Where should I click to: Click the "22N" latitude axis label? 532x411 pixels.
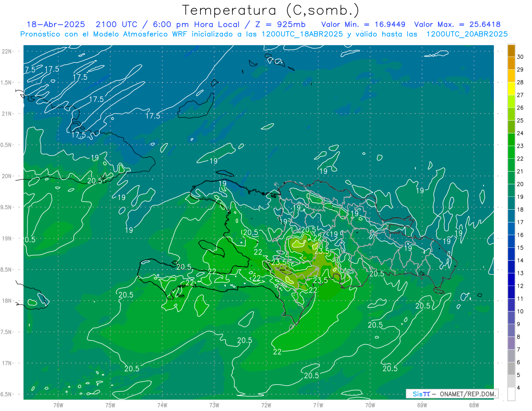coord(7,51)
